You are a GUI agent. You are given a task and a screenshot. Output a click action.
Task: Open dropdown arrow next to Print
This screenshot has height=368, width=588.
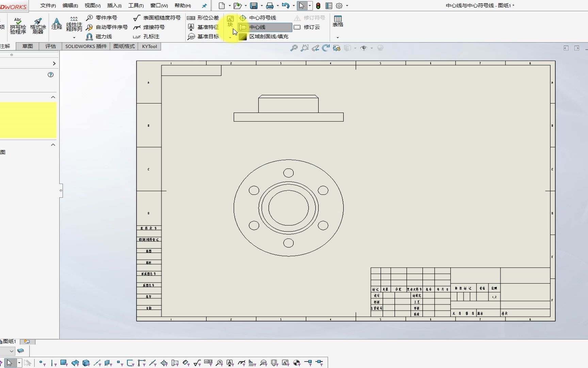pyautogui.click(x=278, y=6)
